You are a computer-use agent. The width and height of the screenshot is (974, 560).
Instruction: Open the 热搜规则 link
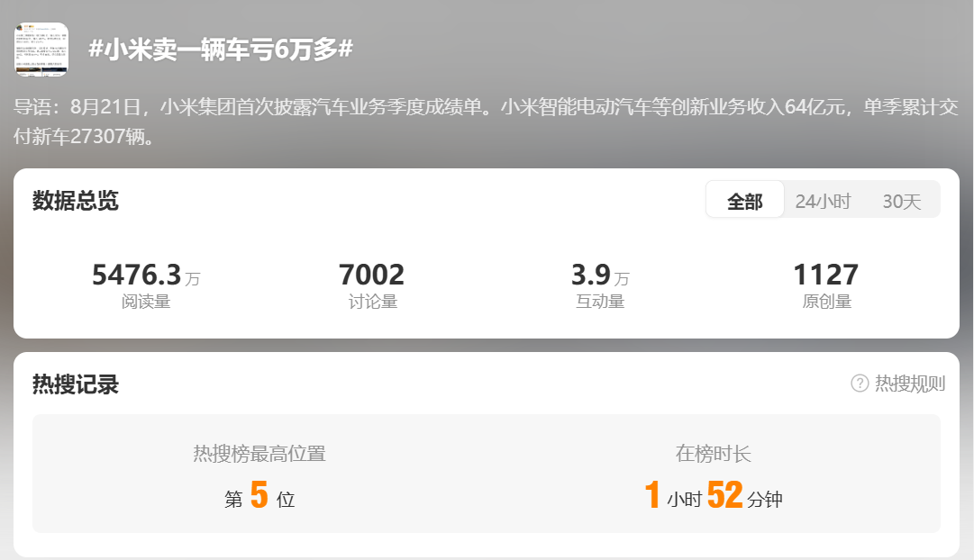(x=910, y=384)
